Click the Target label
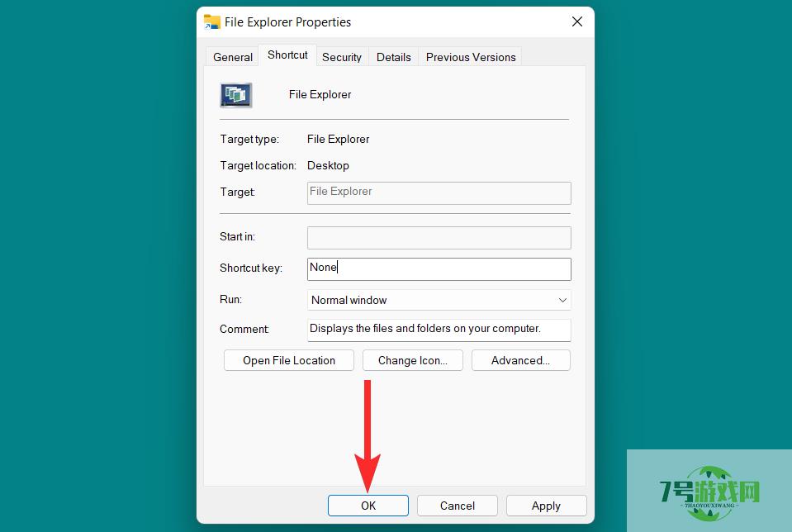Image resolution: width=792 pixels, height=532 pixels. pos(237,192)
